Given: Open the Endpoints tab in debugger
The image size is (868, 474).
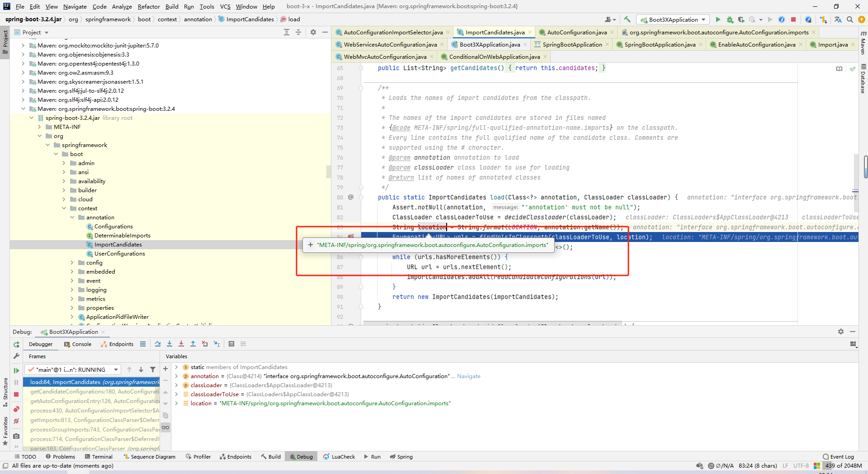Looking at the screenshot, I should tap(117, 344).
